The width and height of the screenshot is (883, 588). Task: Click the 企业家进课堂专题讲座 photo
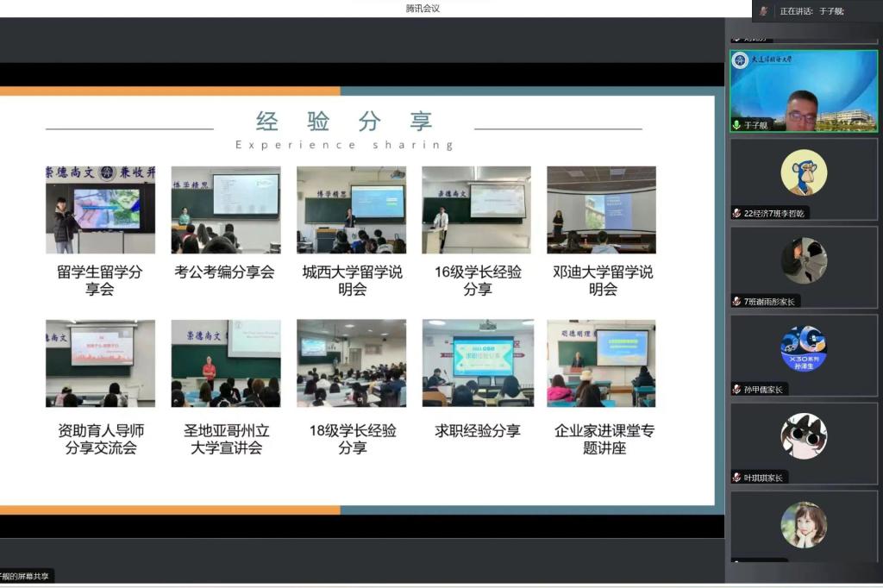click(602, 363)
